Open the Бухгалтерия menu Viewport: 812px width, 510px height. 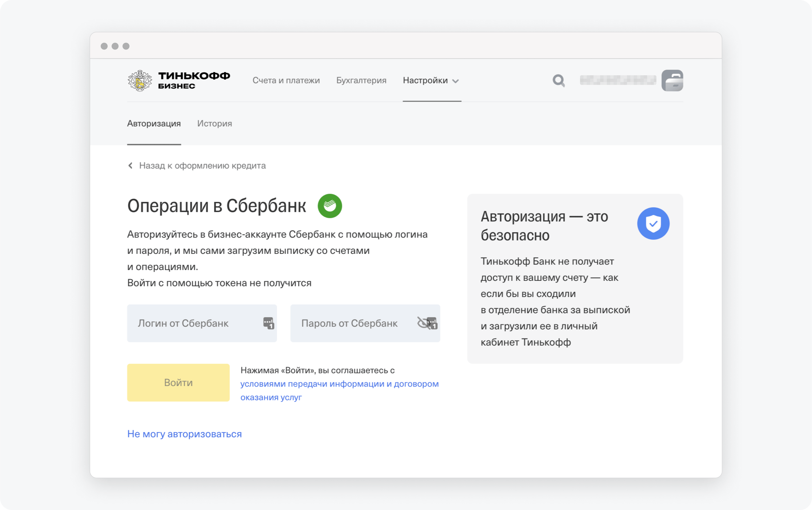pyautogui.click(x=361, y=80)
